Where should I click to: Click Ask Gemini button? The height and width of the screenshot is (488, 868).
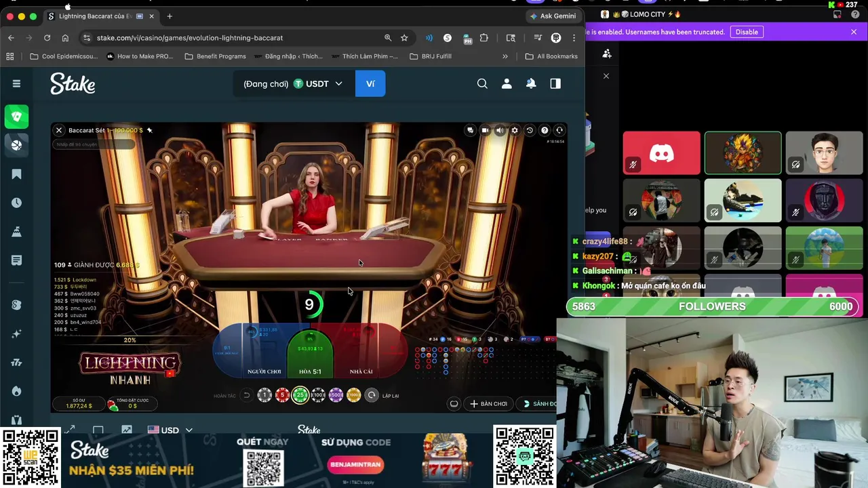pos(553,16)
